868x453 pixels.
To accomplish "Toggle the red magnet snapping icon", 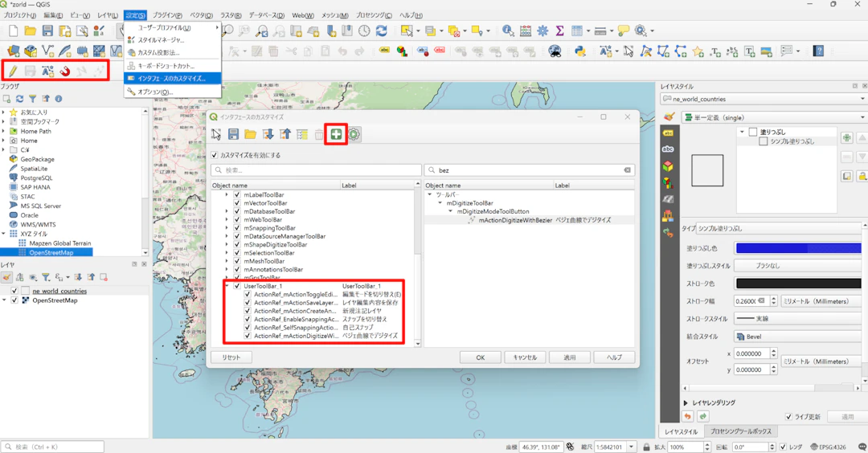I will coord(65,71).
